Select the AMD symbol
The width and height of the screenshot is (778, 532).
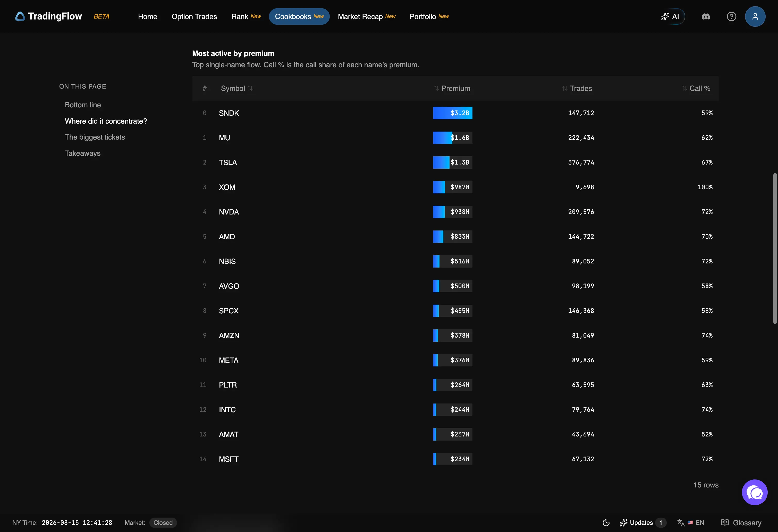[227, 237]
